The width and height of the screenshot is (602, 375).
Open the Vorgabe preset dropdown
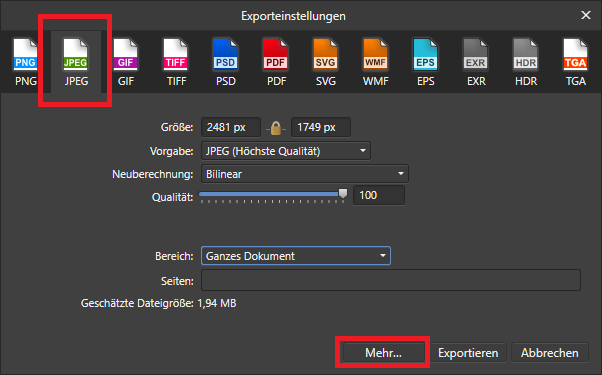(286, 151)
